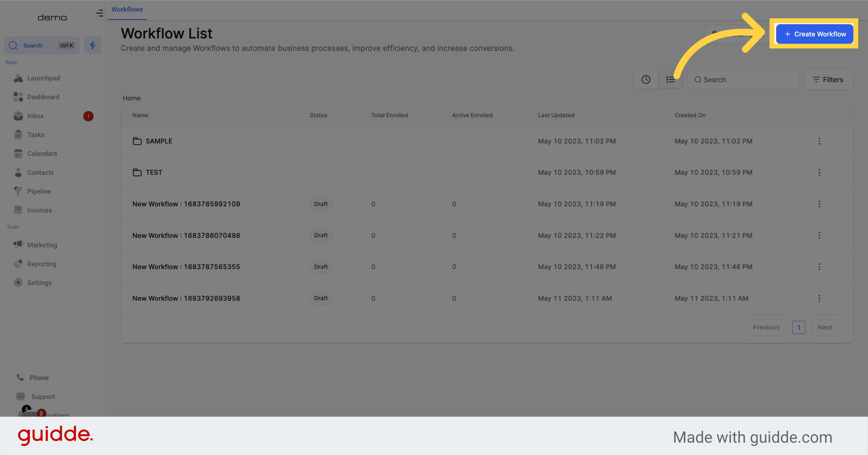Screen dimensions: 868x455
Task: Switch to list view
Action: click(x=670, y=79)
